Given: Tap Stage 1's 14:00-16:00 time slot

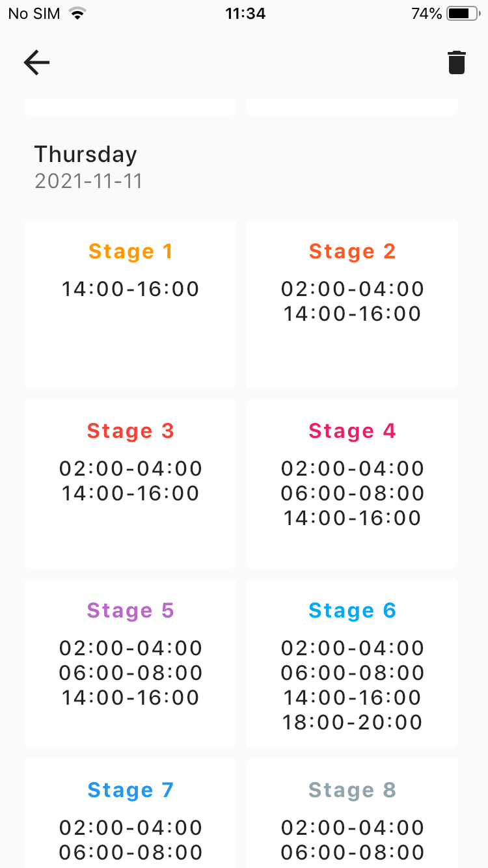Looking at the screenshot, I should [131, 289].
